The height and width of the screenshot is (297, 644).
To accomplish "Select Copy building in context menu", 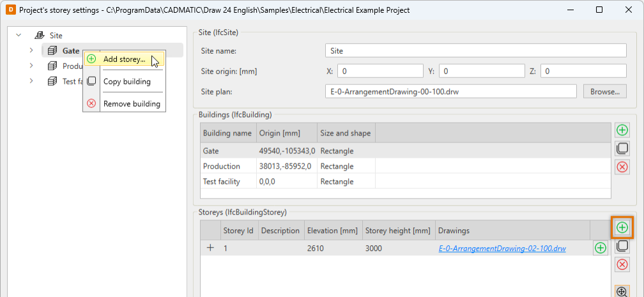I will tap(126, 81).
